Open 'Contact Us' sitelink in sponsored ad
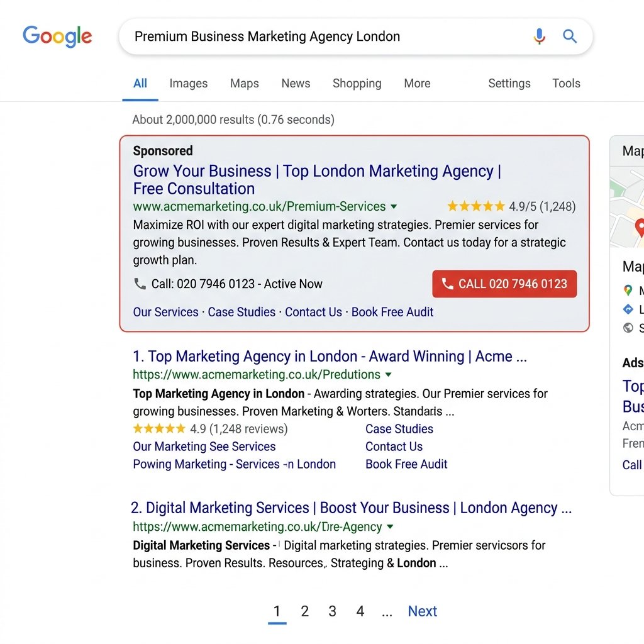644x644 pixels. click(x=313, y=312)
